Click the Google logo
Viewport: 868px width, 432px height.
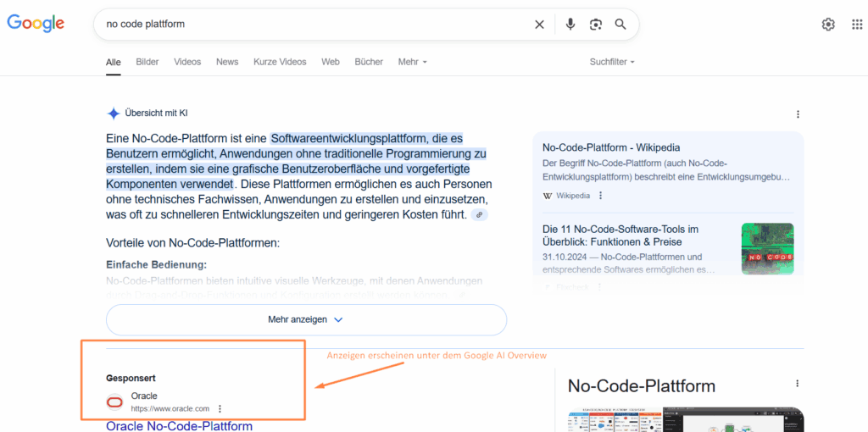pos(36,24)
